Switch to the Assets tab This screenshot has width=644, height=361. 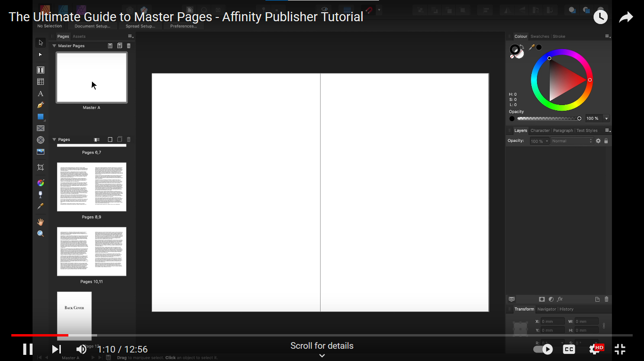(x=79, y=36)
